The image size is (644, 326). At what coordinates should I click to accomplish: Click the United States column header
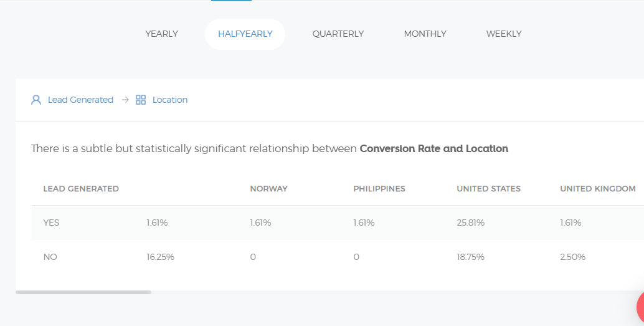489,189
